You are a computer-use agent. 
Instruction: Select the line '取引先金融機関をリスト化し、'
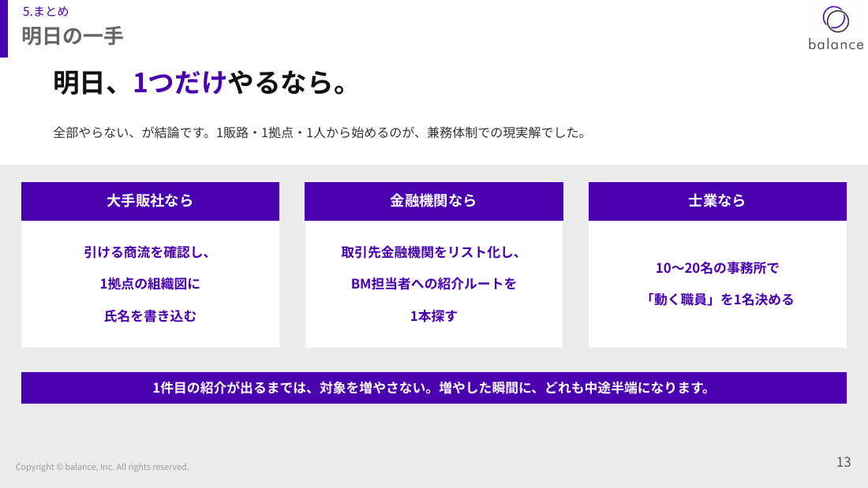(431, 252)
